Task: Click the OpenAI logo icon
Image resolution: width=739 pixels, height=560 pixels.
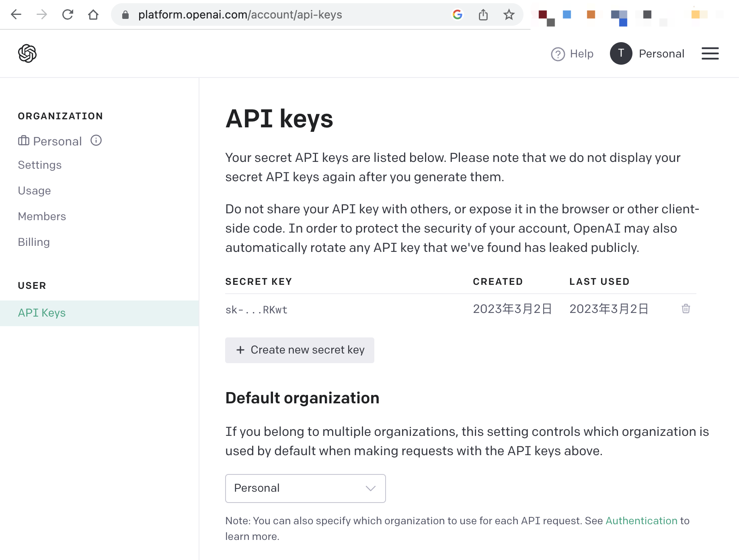Action: tap(27, 53)
